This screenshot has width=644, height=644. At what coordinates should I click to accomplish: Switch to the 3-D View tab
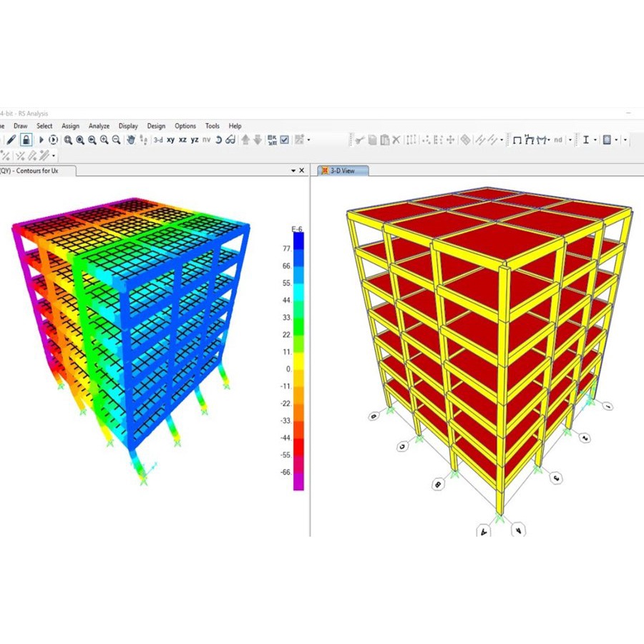pyautogui.click(x=343, y=171)
